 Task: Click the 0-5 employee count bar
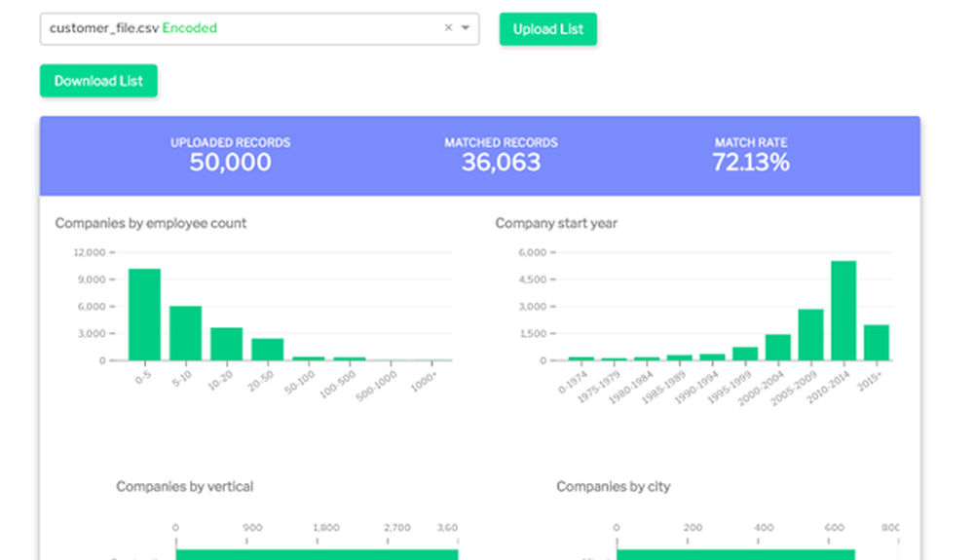144,315
